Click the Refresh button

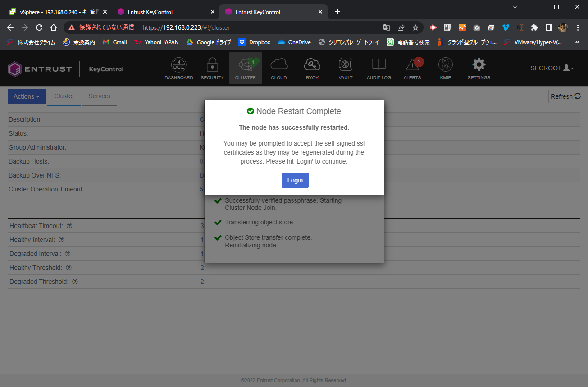[x=566, y=96]
